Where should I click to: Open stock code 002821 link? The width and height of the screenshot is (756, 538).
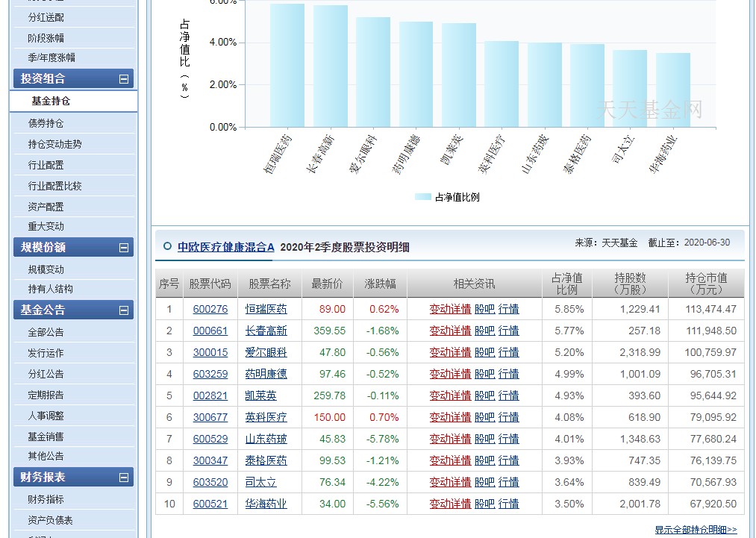pyautogui.click(x=210, y=395)
